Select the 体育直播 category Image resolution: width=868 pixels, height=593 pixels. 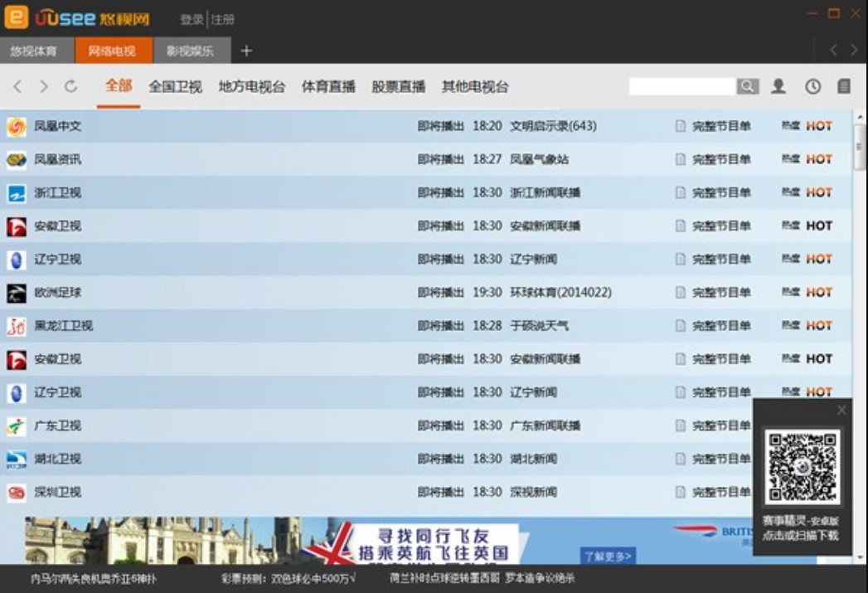tap(327, 86)
